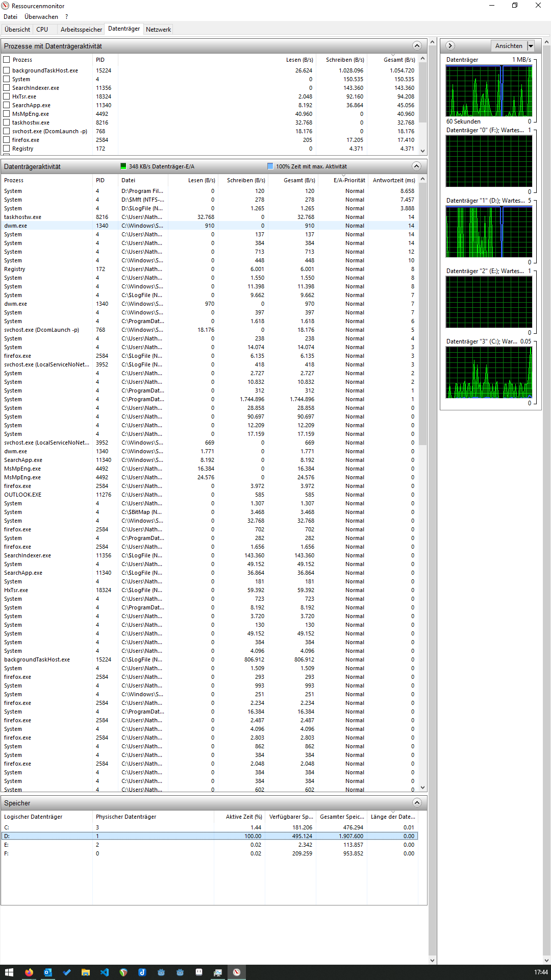Select svchost.exe (DcomLaunch -p) activity row
Screen dimensions: 551x980
click(210, 330)
